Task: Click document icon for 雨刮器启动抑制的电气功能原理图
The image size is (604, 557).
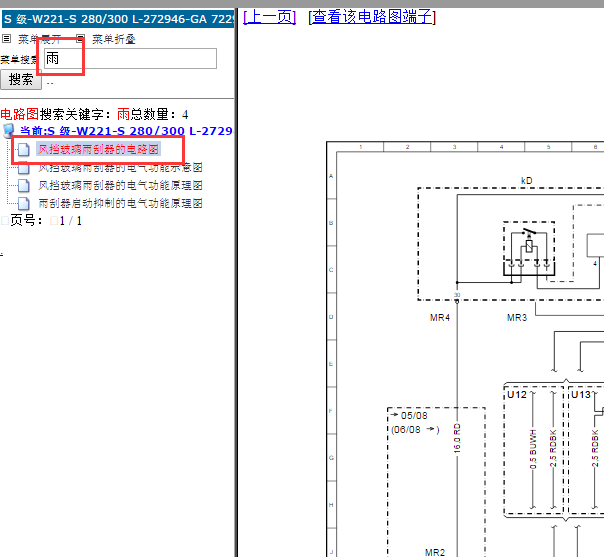Action: [23, 203]
